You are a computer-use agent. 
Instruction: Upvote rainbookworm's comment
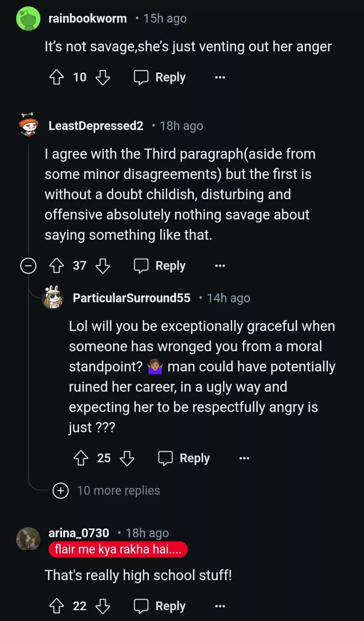click(x=57, y=77)
